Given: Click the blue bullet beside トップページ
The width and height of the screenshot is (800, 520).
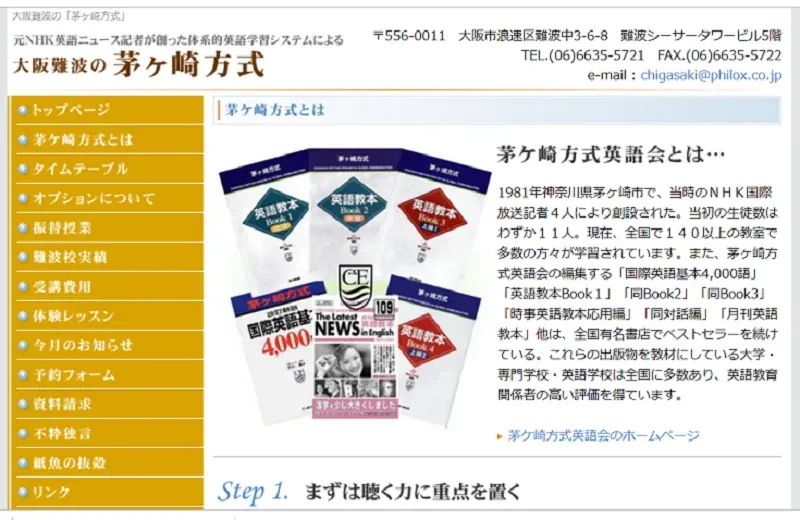Looking at the screenshot, I should tap(22, 109).
